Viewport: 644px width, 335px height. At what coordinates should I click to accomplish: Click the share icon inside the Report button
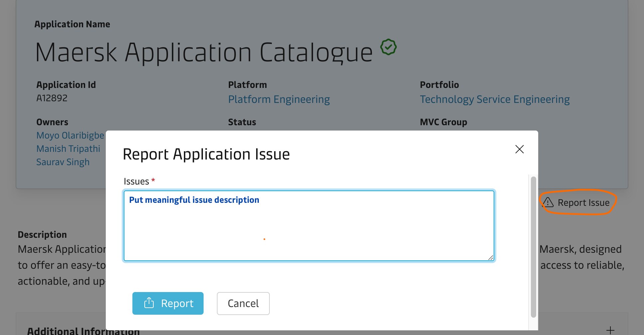149,303
